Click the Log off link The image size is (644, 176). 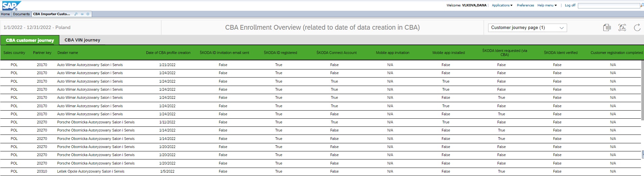570,5
